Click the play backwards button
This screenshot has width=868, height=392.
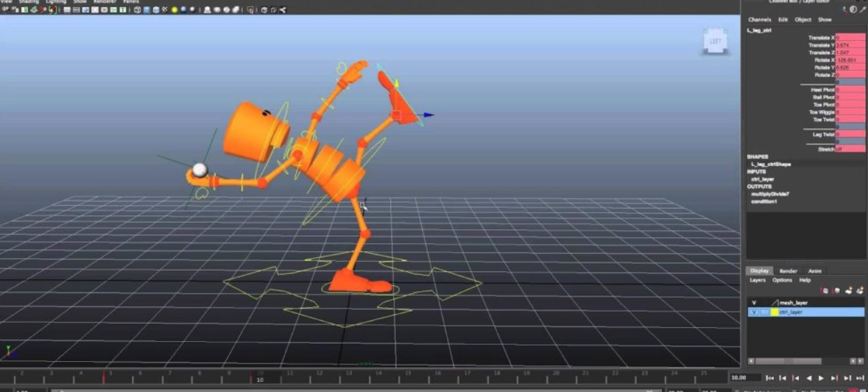coord(809,378)
